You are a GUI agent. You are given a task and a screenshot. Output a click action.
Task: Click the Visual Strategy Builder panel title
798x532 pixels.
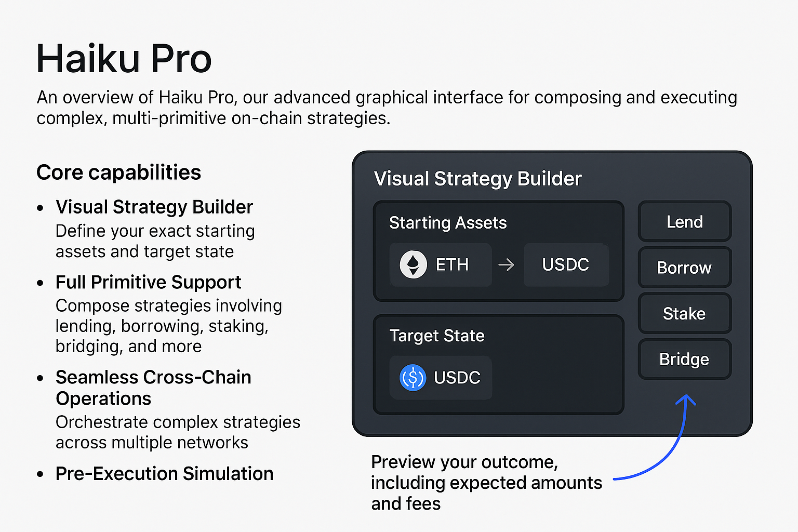[477, 179]
